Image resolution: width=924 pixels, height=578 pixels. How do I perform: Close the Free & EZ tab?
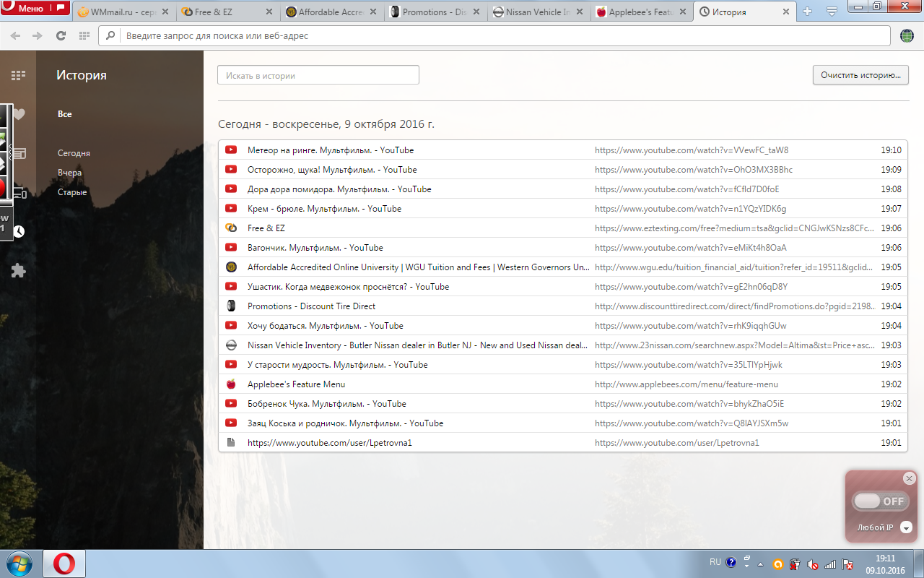point(269,12)
